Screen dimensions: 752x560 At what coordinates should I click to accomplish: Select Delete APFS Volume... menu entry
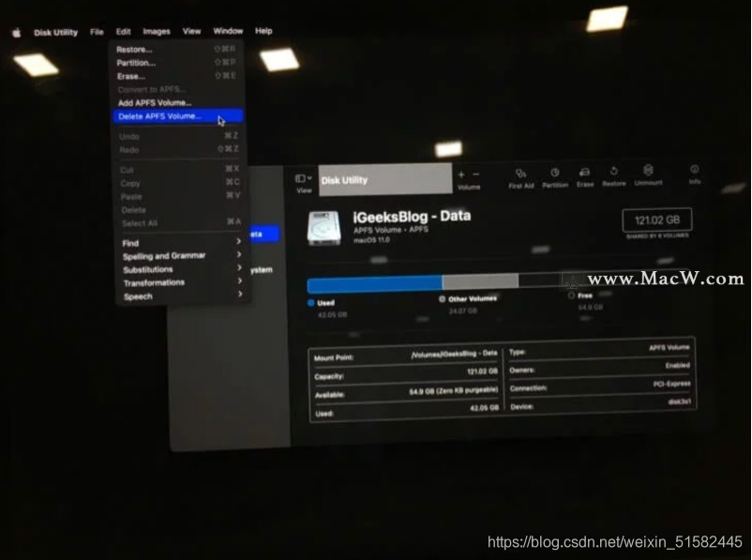tap(178, 116)
